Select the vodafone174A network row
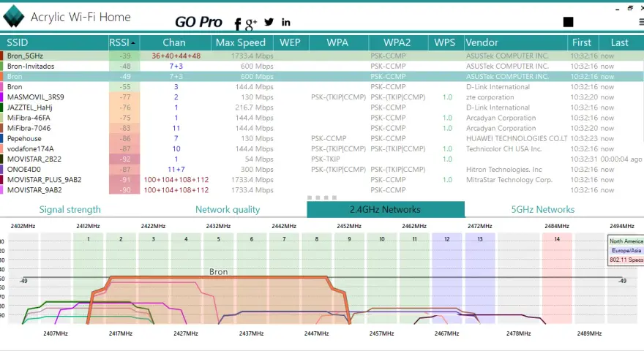The height and width of the screenshot is (351, 644). pos(322,148)
